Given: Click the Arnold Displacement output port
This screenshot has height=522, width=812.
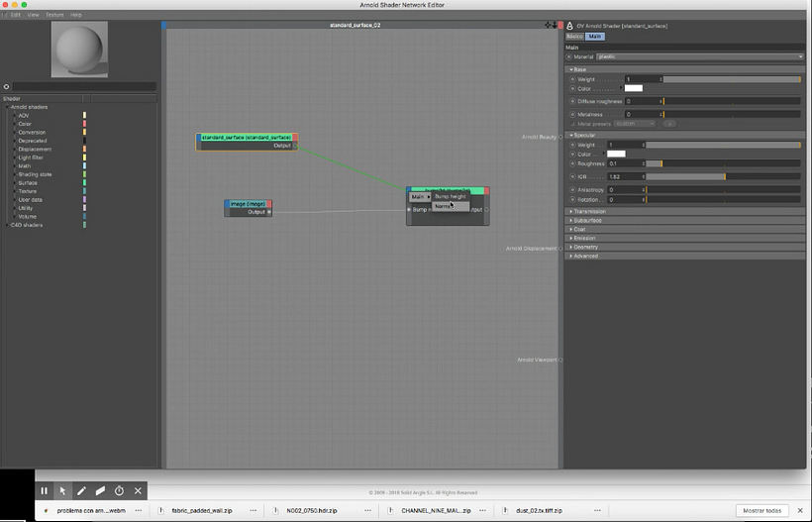Looking at the screenshot, I should [560, 249].
